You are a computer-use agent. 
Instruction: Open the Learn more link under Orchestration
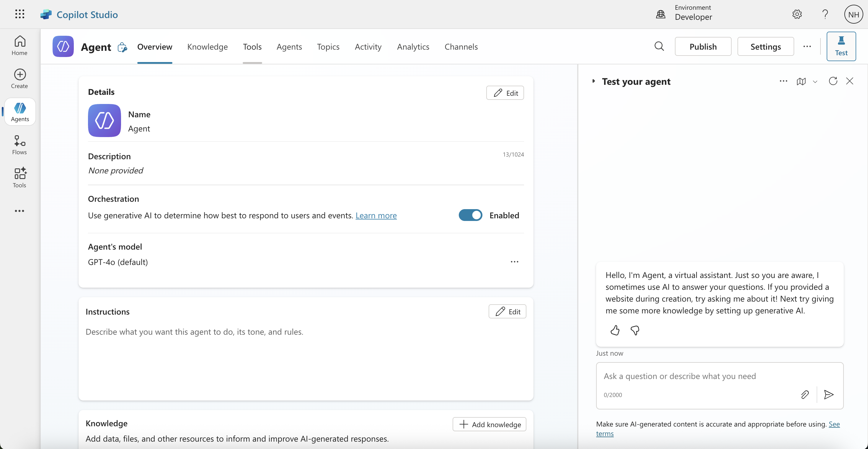point(376,215)
